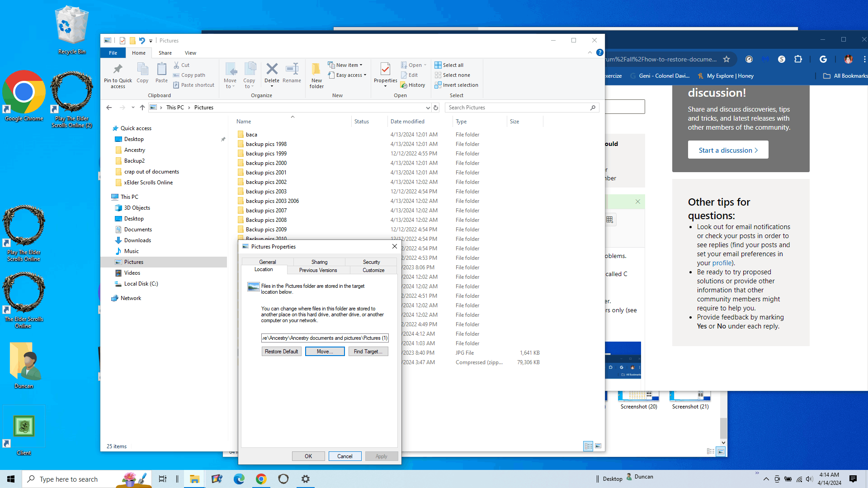Click the Rename ribbon icon
This screenshot has height=488, width=868.
tap(292, 72)
